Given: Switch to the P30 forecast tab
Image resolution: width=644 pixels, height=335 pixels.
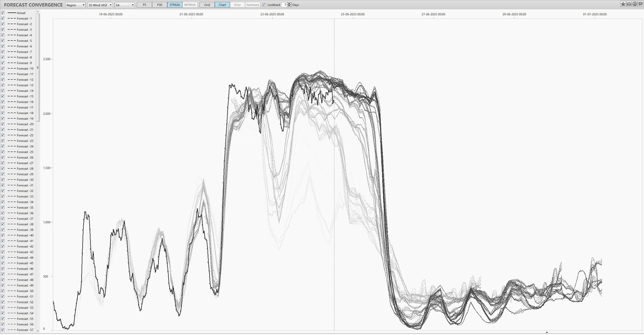Looking at the screenshot, I should (159, 5).
